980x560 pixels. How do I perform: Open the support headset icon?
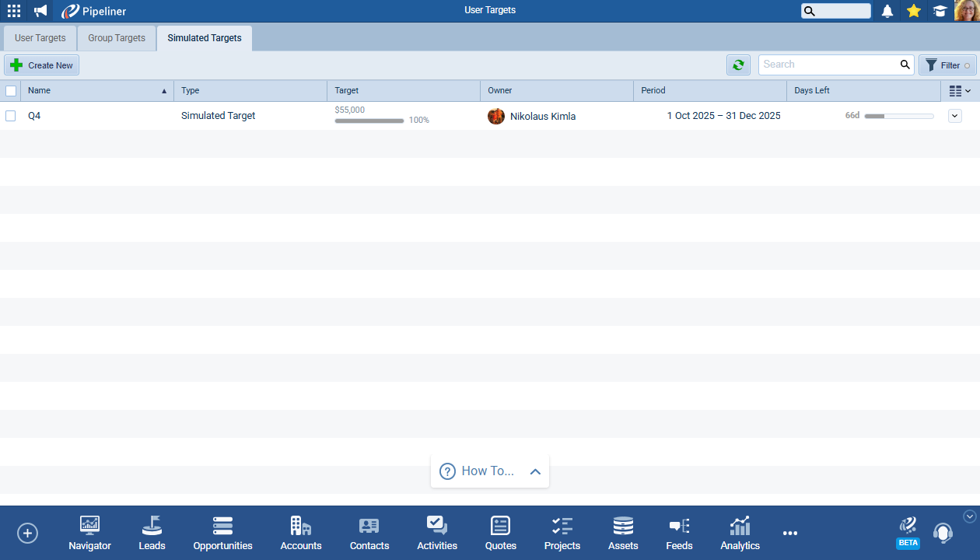pos(943,534)
